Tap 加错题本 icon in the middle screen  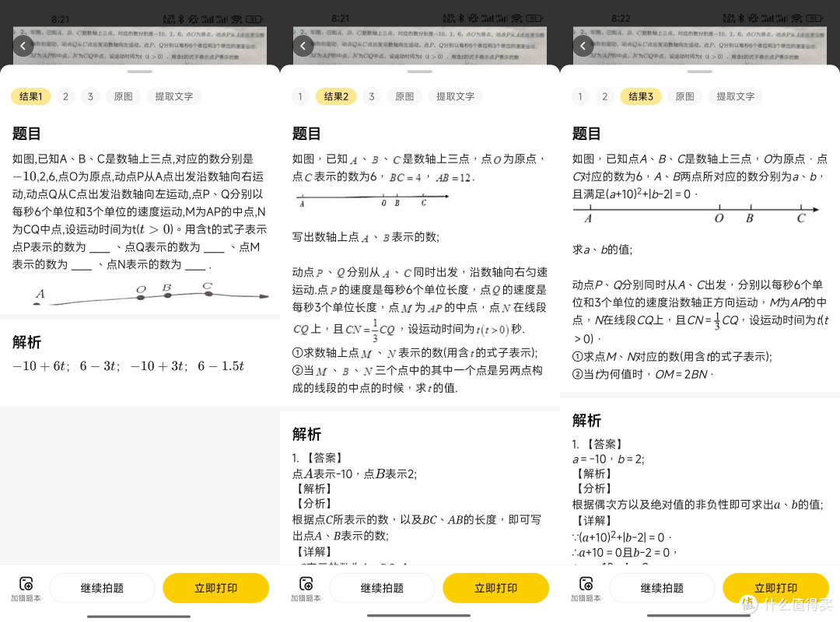click(306, 589)
